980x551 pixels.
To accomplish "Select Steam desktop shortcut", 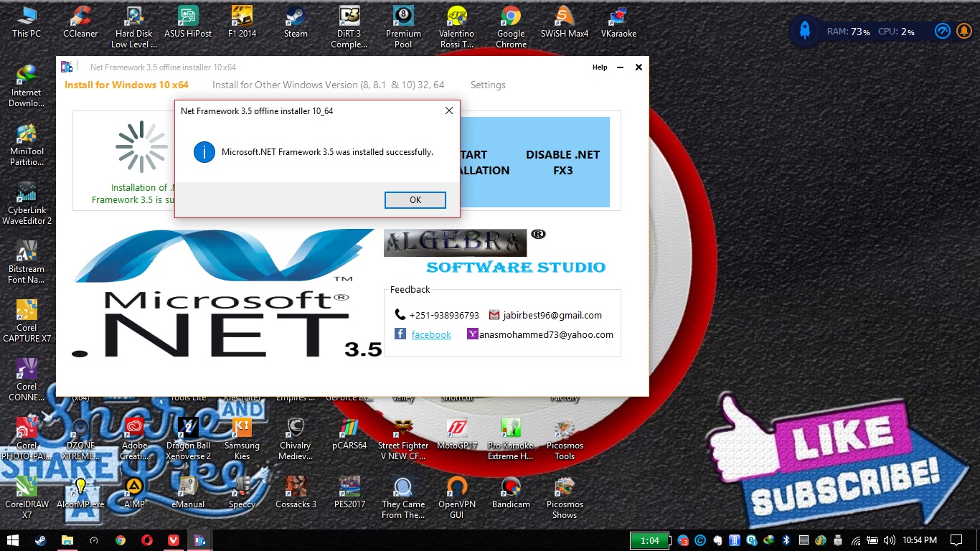I will tap(296, 22).
